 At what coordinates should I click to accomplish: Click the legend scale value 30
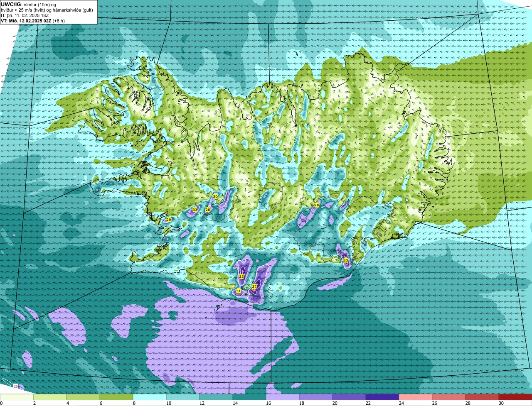(501, 403)
